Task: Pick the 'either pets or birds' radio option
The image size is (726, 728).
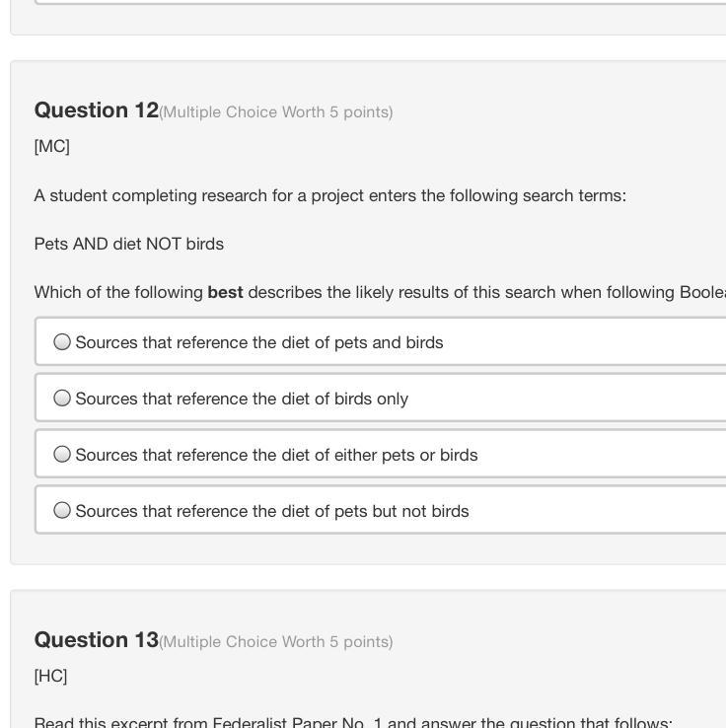Action: [x=62, y=455]
